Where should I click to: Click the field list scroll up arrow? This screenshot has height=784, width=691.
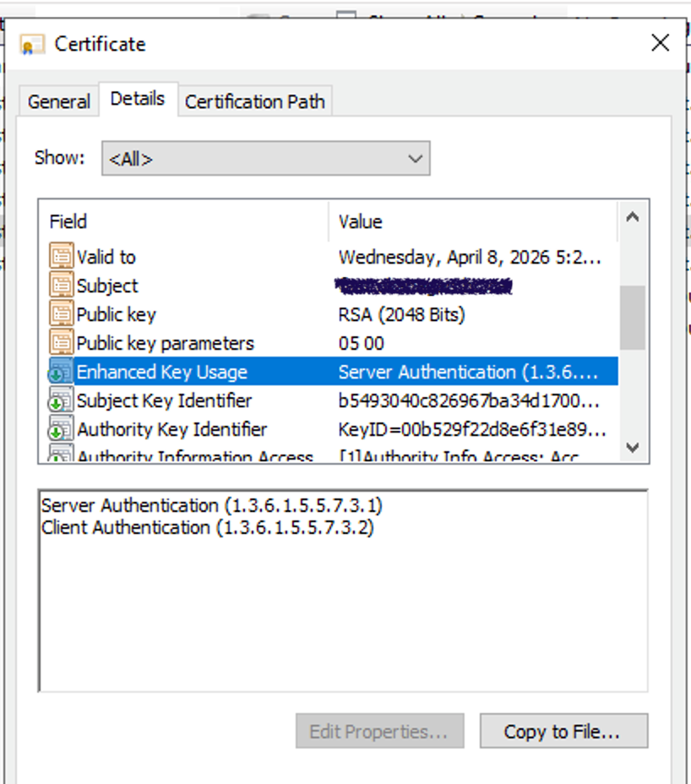coord(633,217)
